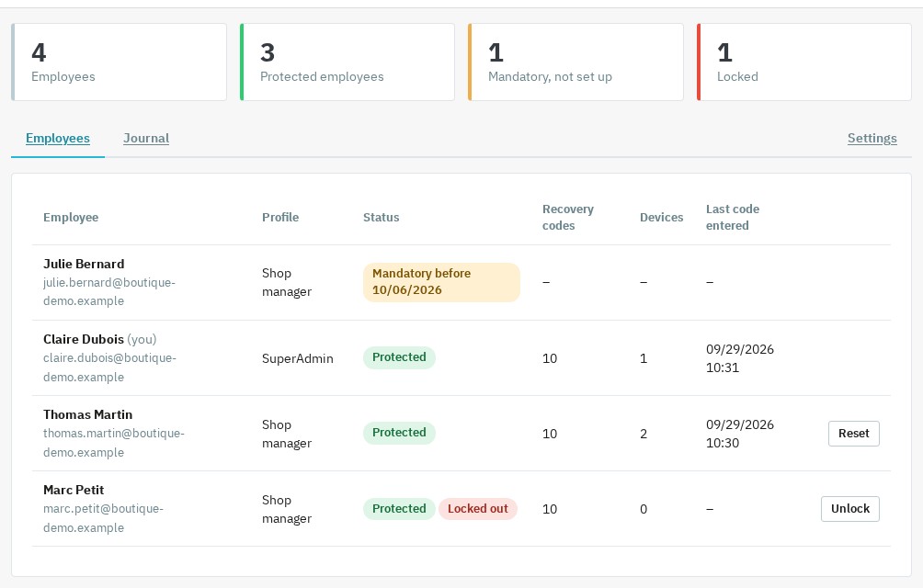Screen dimensions: 923x588
Task: Click Thomas Martin's Shop manager profile
Action: point(287,434)
